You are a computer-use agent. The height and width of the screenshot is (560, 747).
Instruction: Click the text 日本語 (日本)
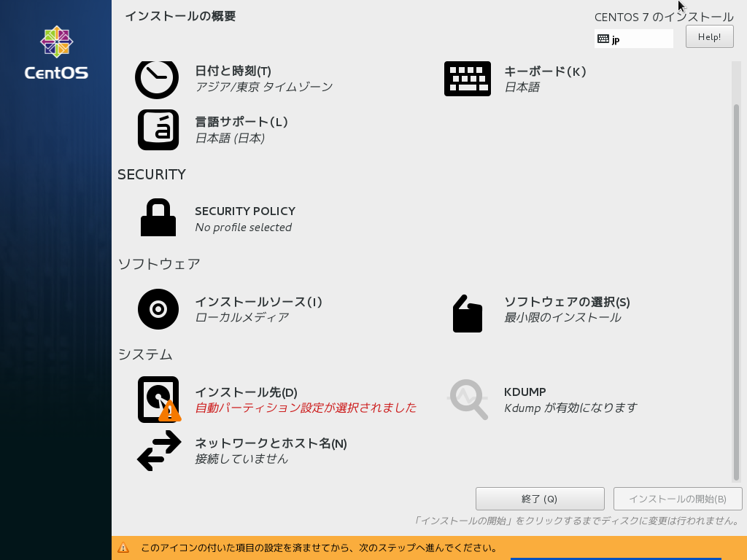click(x=230, y=138)
